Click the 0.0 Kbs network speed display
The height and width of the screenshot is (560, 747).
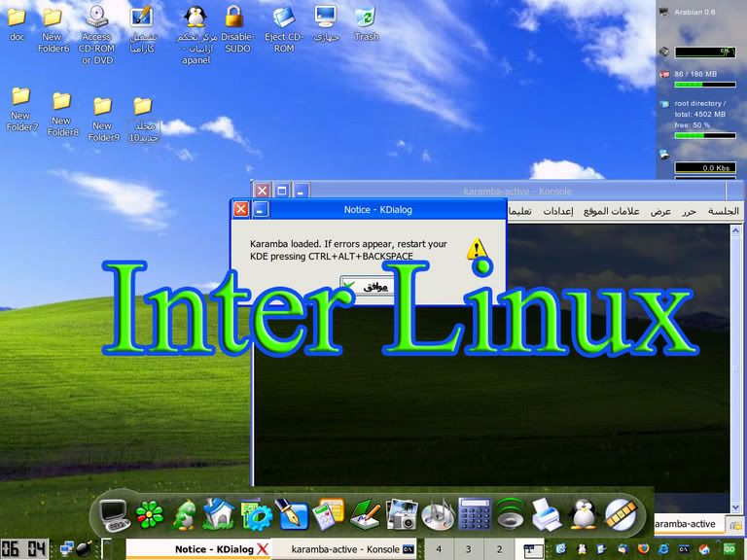pos(705,167)
